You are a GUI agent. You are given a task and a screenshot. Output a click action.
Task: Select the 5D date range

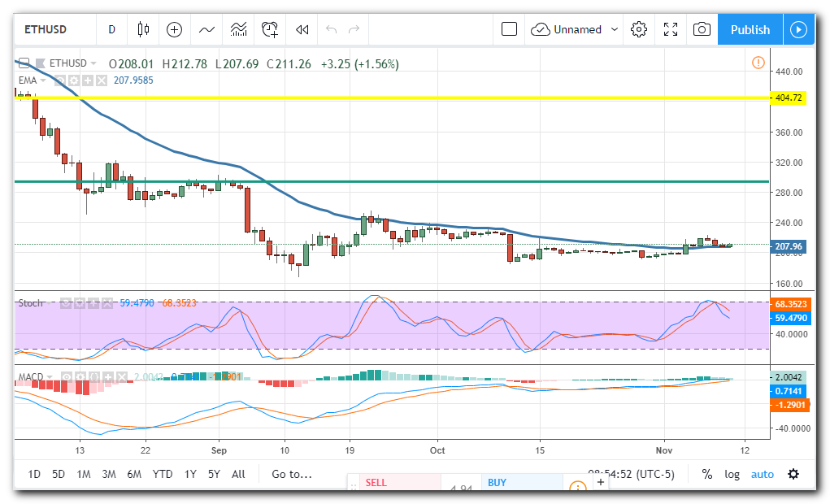(x=59, y=474)
